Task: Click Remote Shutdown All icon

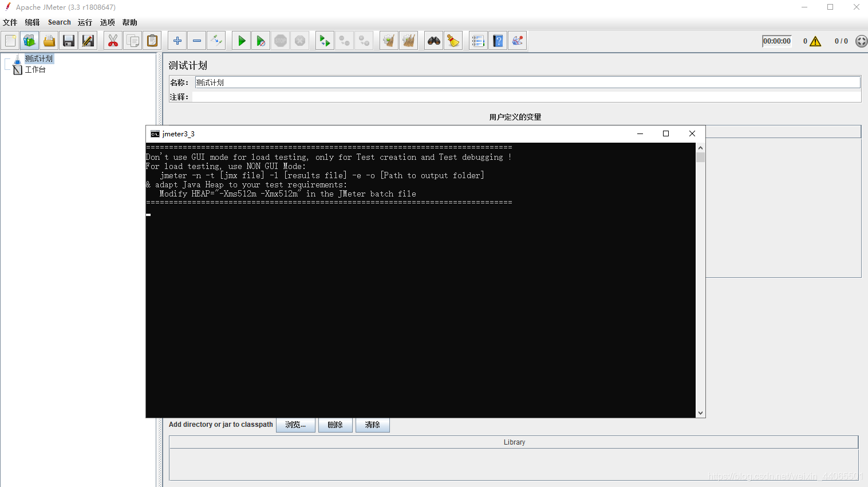Action: pyautogui.click(x=364, y=41)
